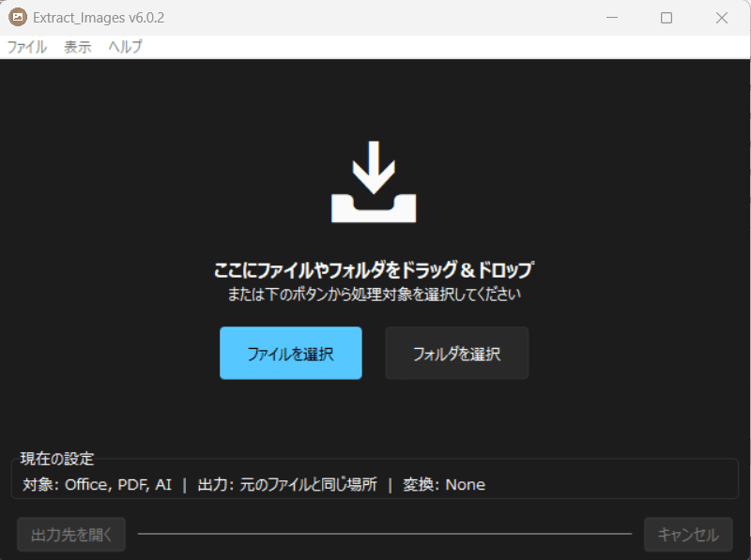The height and width of the screenshot is (560, 751).
Task: Hit the キャンセル button
Action: point(688,535)
